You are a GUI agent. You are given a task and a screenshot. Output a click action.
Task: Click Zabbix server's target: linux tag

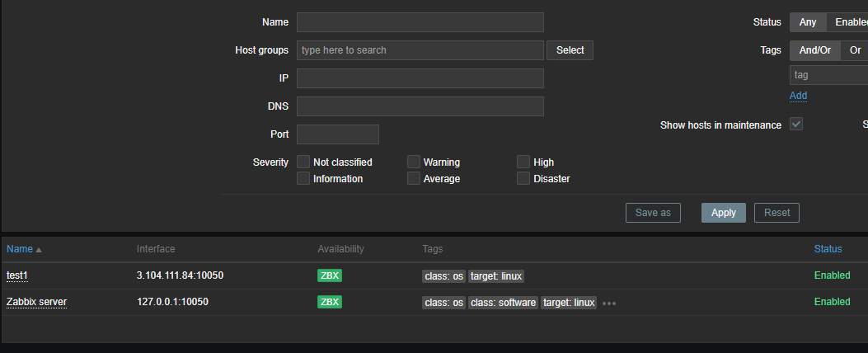(x=569, y=303)
